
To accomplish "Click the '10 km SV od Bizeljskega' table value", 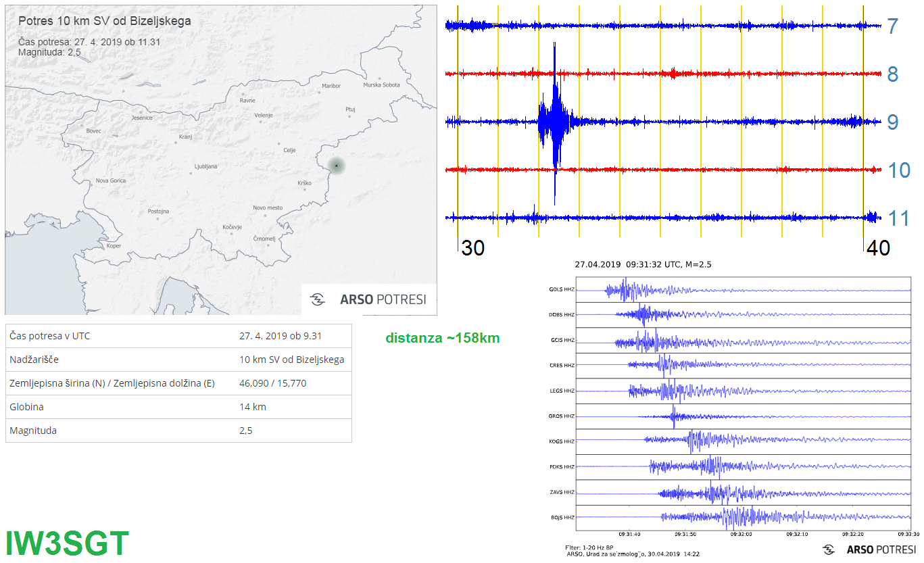I will (x=292, y=360).
